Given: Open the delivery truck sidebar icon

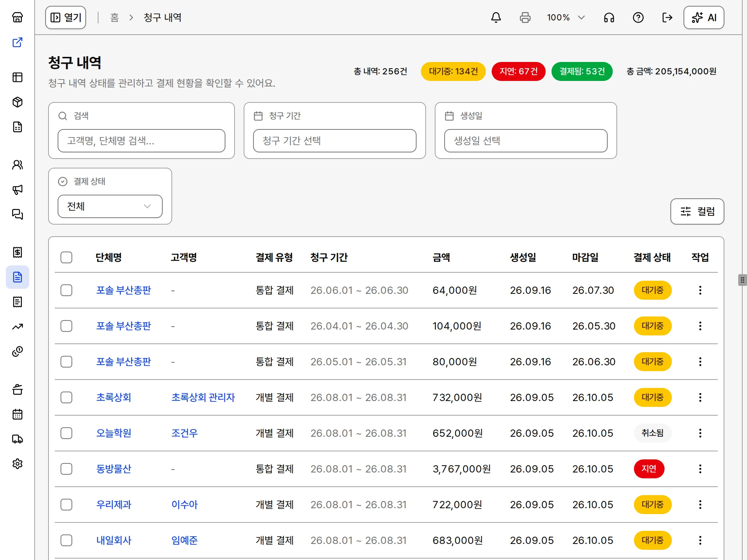Looking at the screenshot, I should tap(18, 439).
